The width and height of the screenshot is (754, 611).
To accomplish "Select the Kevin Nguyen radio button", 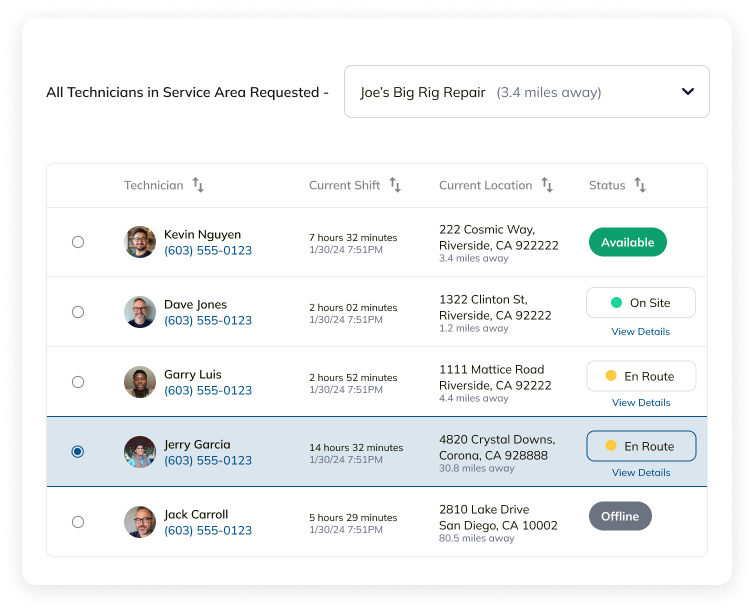I will (78, 242).
